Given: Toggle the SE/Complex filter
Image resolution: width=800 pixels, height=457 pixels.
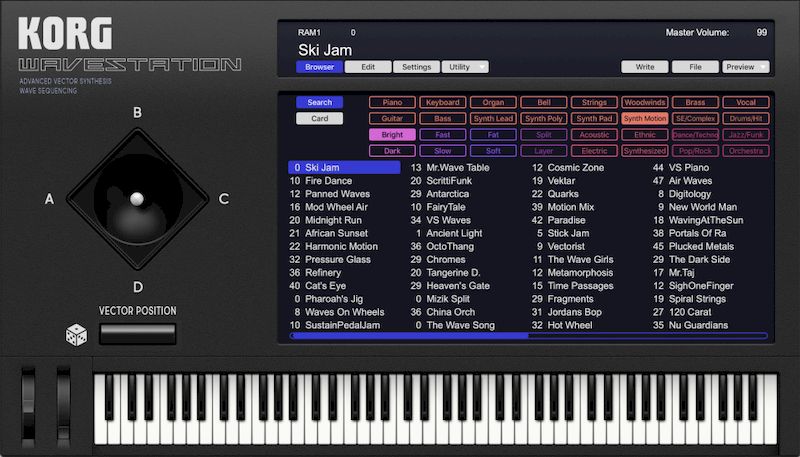Looking at the screenshot, I should click(x=695, y=119).
